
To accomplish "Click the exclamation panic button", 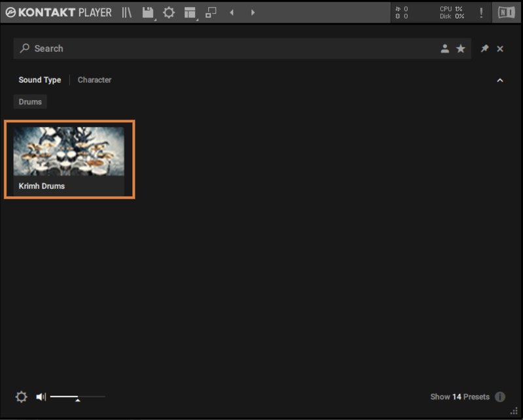I will [481, 12].
